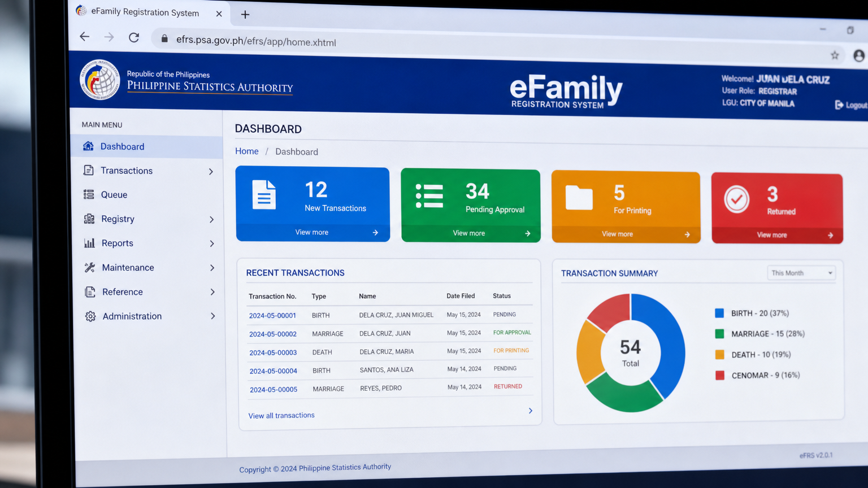The image size is (868, 488).
Task: Expand the Registry submenu arrow
Action: pyautogui.click(x=211, y=219)
